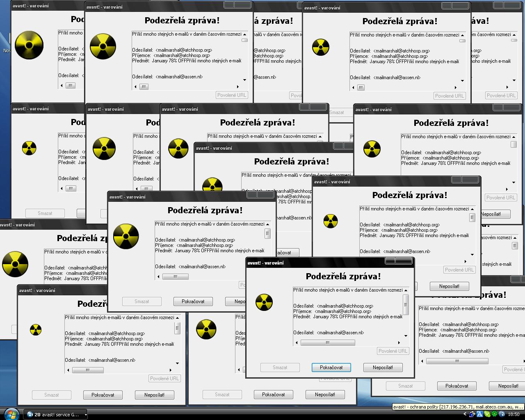This screenshot has height=420, width=525.
Task: Expand the avast! taskbar group dropdown arrow
Action: [86, 415]
